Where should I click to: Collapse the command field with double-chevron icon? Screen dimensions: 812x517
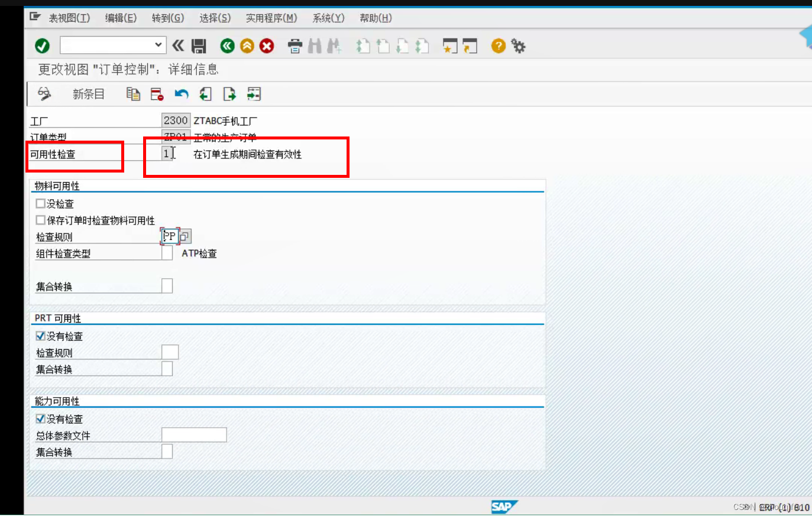point(178,45)
